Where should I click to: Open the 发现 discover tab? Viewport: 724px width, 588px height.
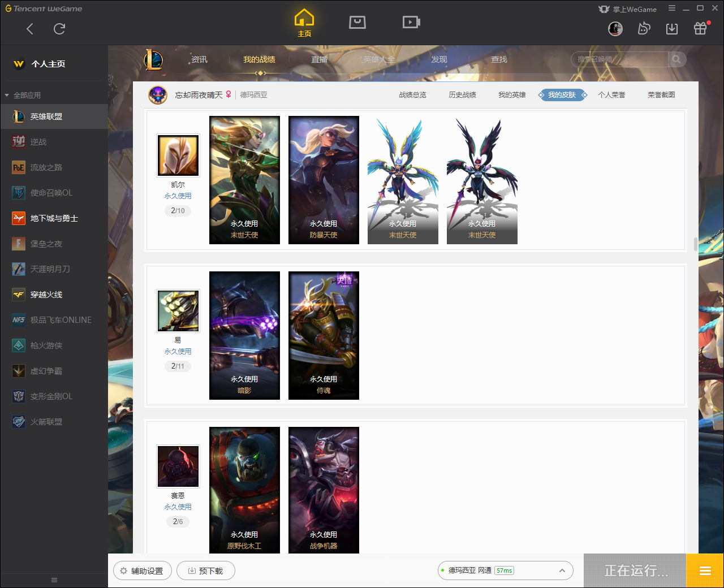[x=439, y=59]
